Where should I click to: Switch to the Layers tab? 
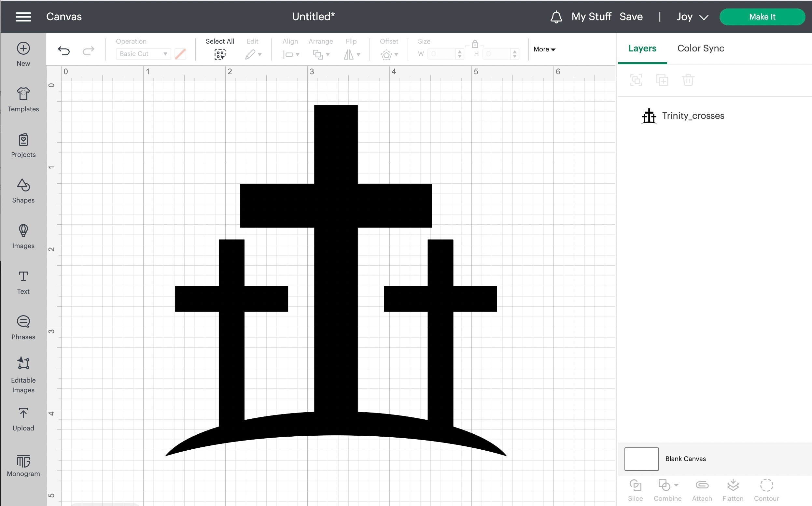pyautogui.click(x=642, y=48)
